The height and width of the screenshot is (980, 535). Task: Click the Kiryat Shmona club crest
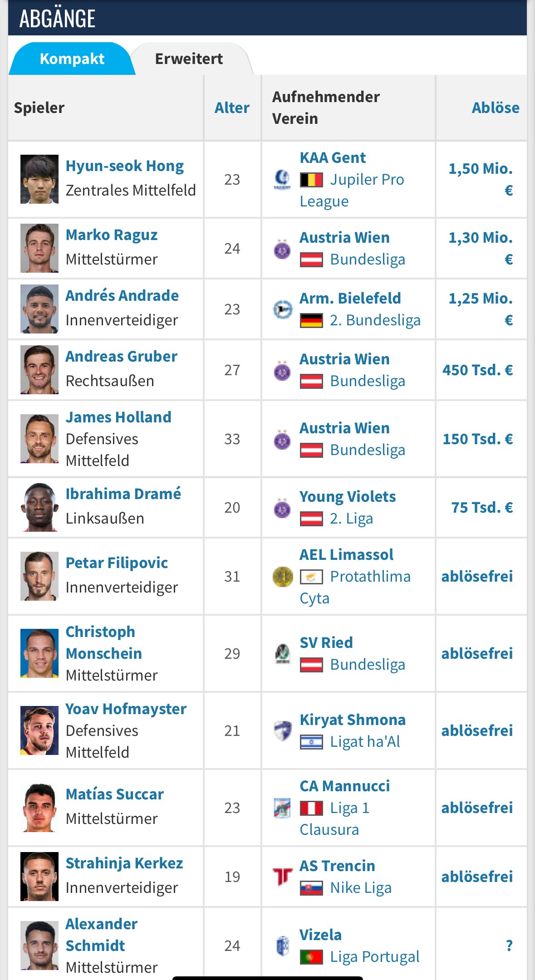pyautogui.click(x=282, y=731)
